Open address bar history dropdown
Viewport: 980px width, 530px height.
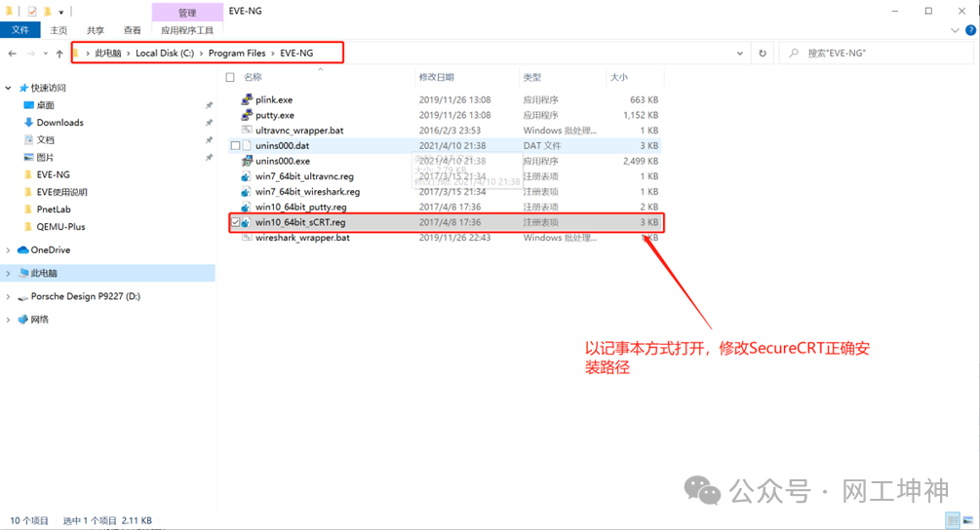(x=740, y=53)
